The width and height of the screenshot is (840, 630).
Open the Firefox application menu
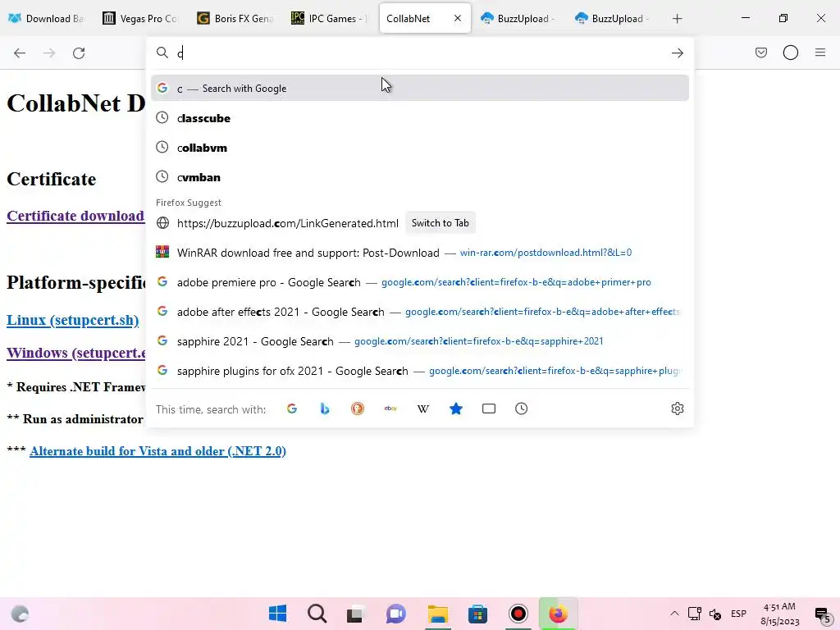(x=820, y=52)
